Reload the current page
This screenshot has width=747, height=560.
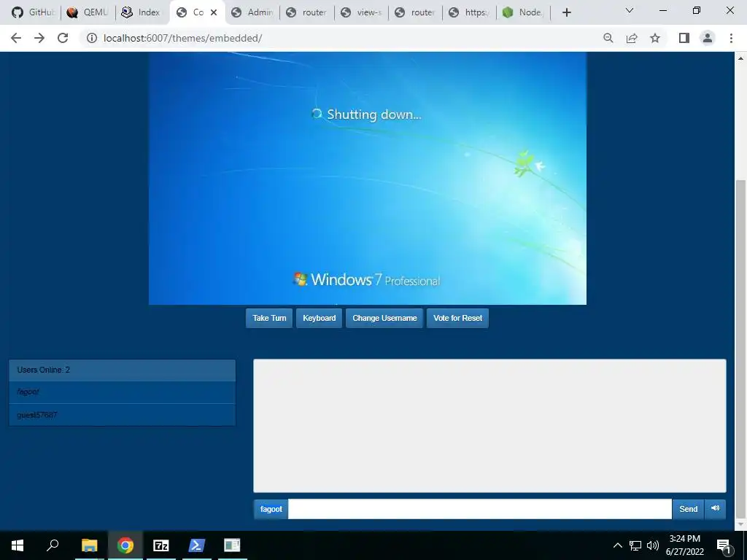click(63, 38)
